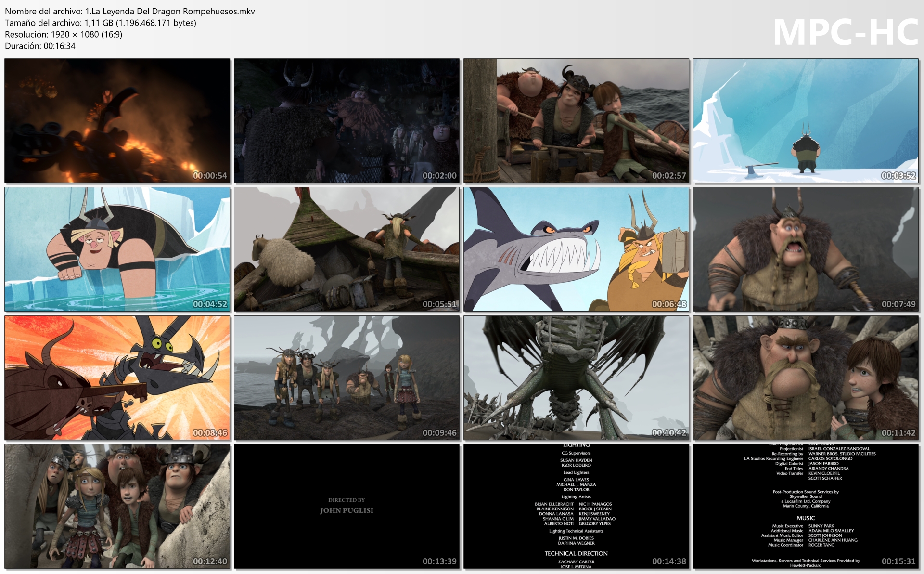Click the 'JOHN PUGLISI' credit text

click(x=346, y=510)
